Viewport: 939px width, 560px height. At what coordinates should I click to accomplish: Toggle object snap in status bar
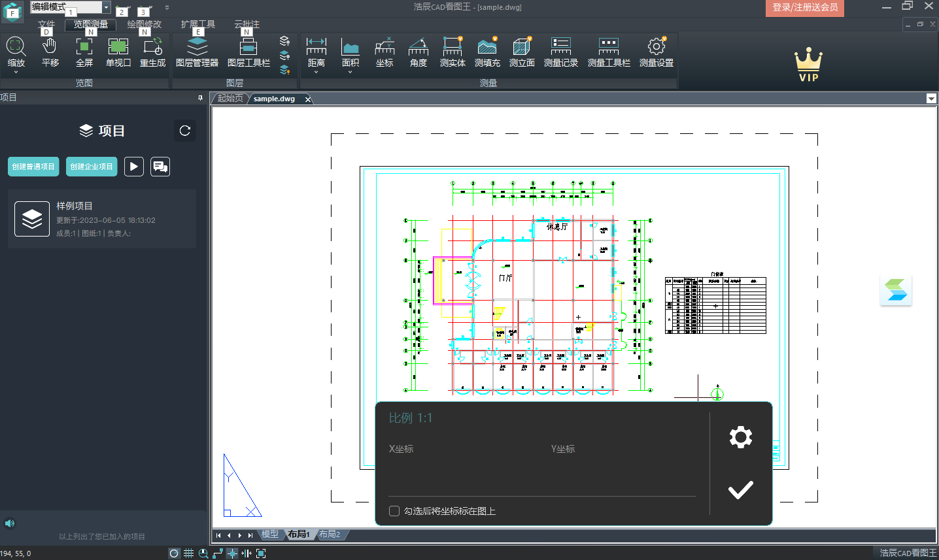pos(232,553)
